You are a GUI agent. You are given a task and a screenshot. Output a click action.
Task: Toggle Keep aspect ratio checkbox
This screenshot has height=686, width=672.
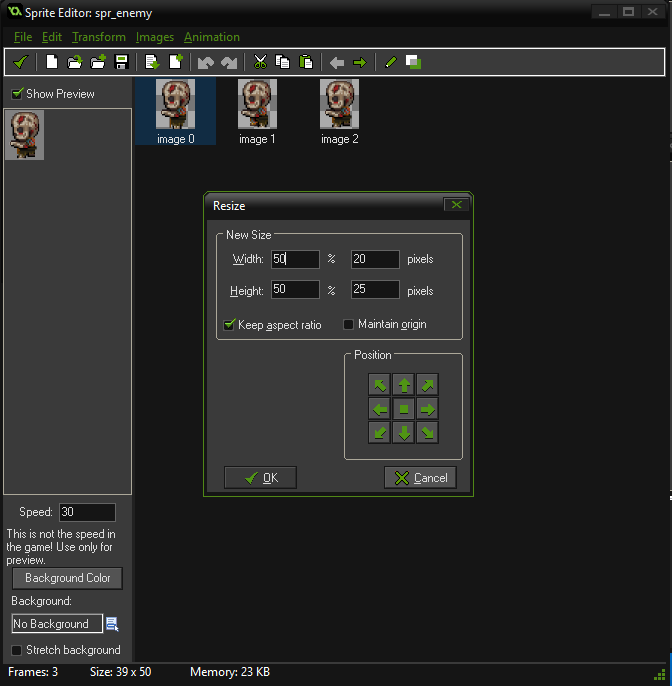click(229, 325)
